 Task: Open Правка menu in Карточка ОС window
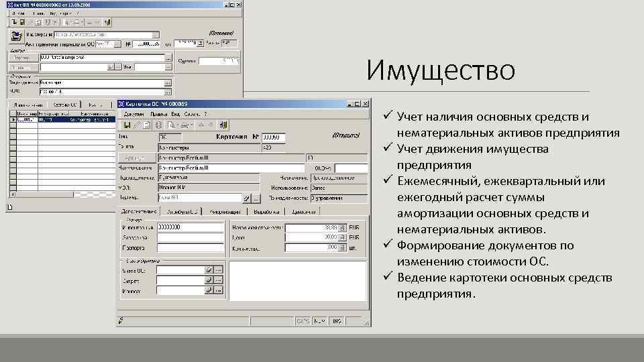(159, 114)
